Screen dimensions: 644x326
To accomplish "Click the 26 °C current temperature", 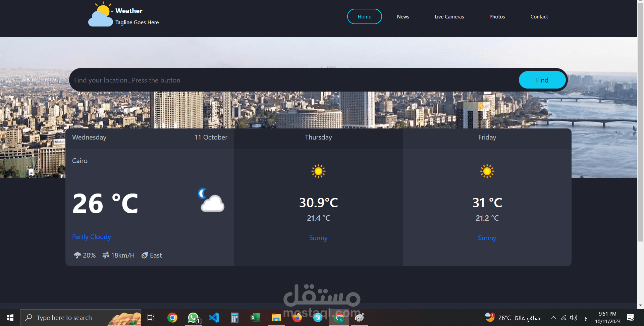I will [105, 203].
